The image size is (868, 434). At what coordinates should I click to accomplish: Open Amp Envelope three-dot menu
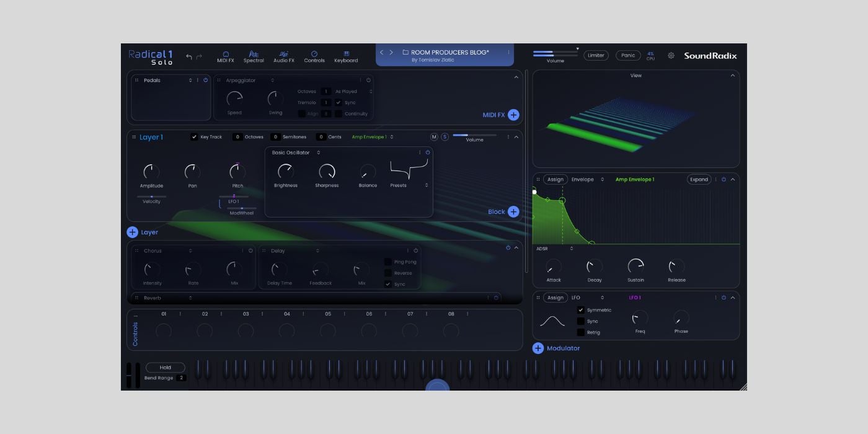[x=716, y=179]
